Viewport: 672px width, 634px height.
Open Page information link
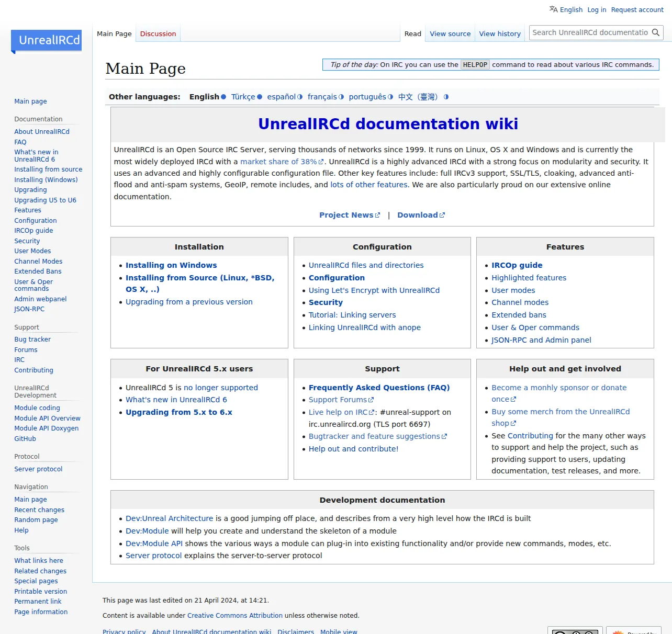(41, 612)
